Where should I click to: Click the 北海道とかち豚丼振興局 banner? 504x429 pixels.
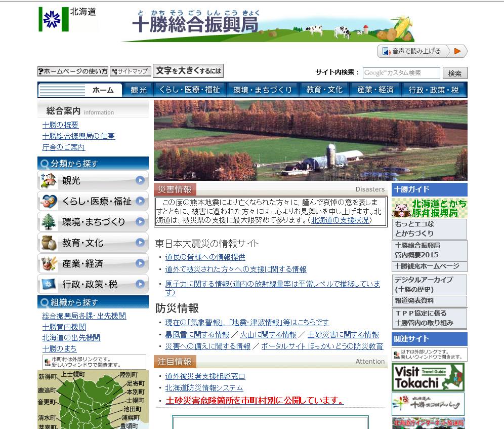pos(430,208)
